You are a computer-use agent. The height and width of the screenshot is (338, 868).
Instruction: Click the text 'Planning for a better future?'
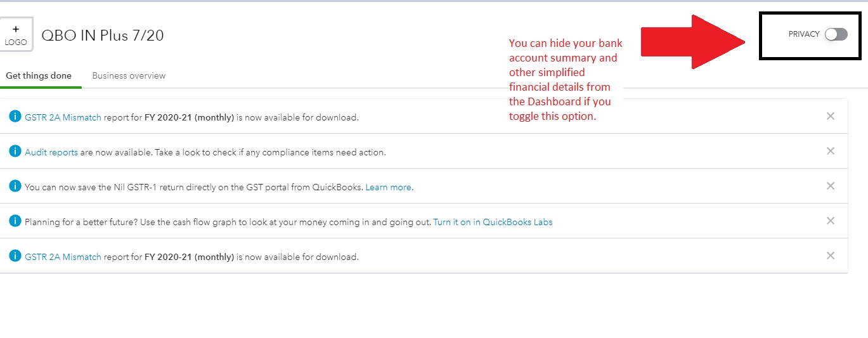click(x=81, y=222)
